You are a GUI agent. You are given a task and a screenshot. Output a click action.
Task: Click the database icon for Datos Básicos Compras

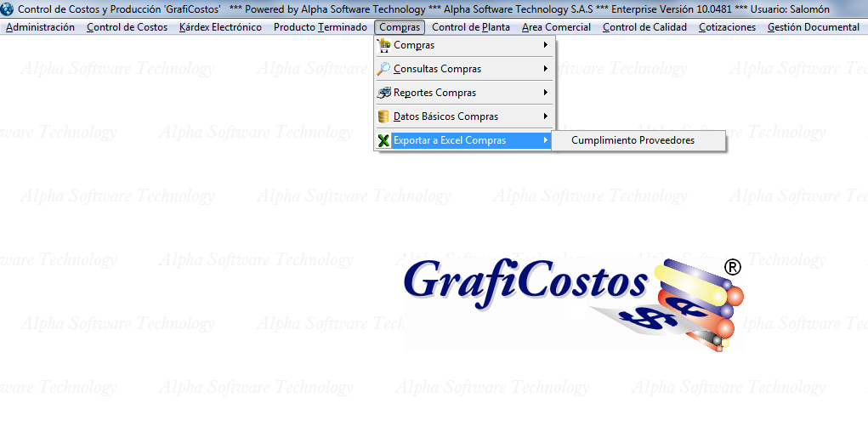[384, 116]
